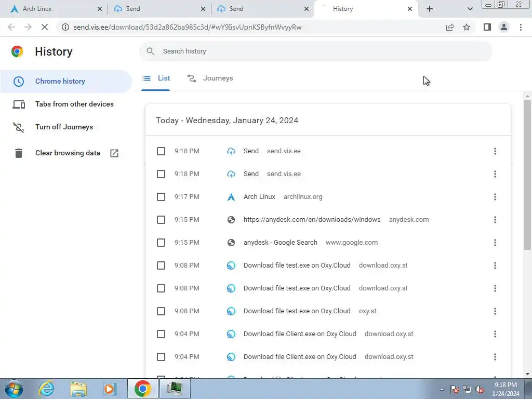Open the anydesk.com/en/downloads/windows link
Image resolution: width=532 pixels, height=399 pixels.
(312, 220)
